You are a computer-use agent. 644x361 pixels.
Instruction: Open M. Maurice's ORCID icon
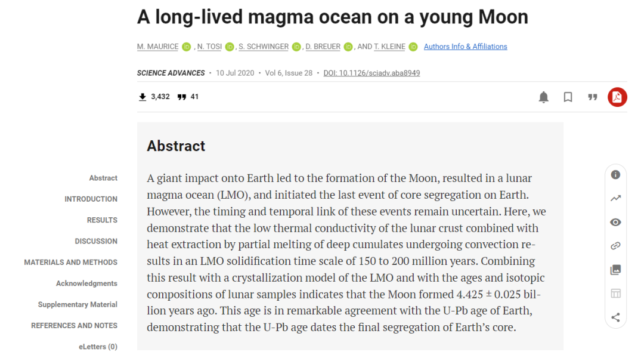pos(187,47)
